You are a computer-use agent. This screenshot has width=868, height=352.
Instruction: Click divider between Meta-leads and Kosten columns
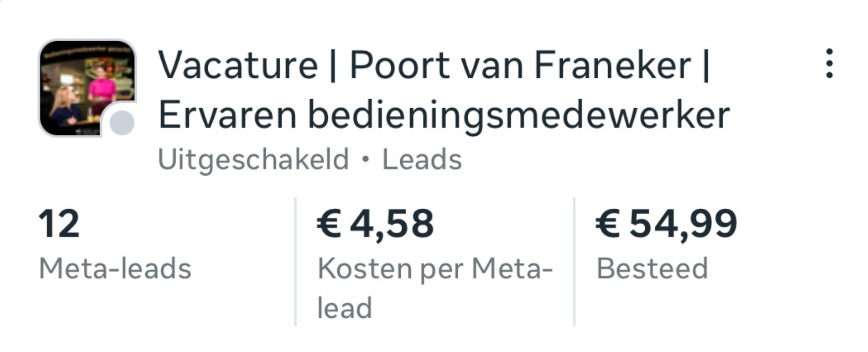(x=296, y=262)
